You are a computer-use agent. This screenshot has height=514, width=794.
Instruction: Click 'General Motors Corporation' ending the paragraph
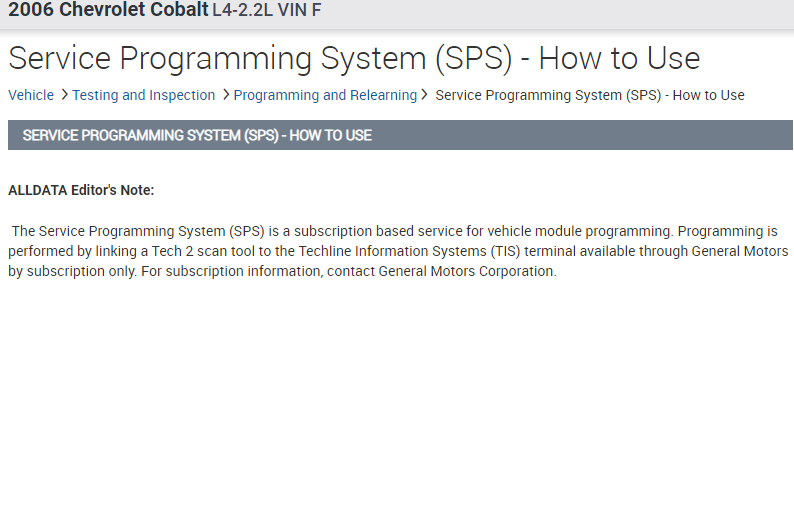click(x=466, y=271)
